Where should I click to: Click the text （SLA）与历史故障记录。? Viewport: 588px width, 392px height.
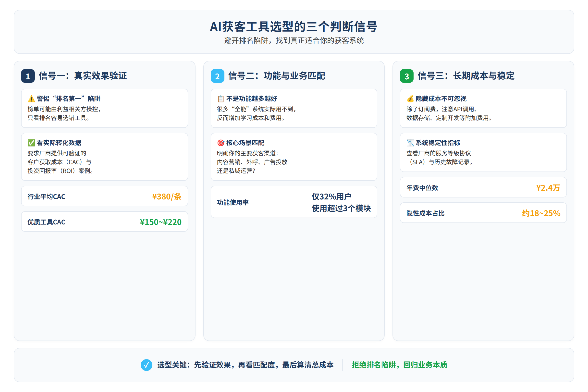coord(441,162)
